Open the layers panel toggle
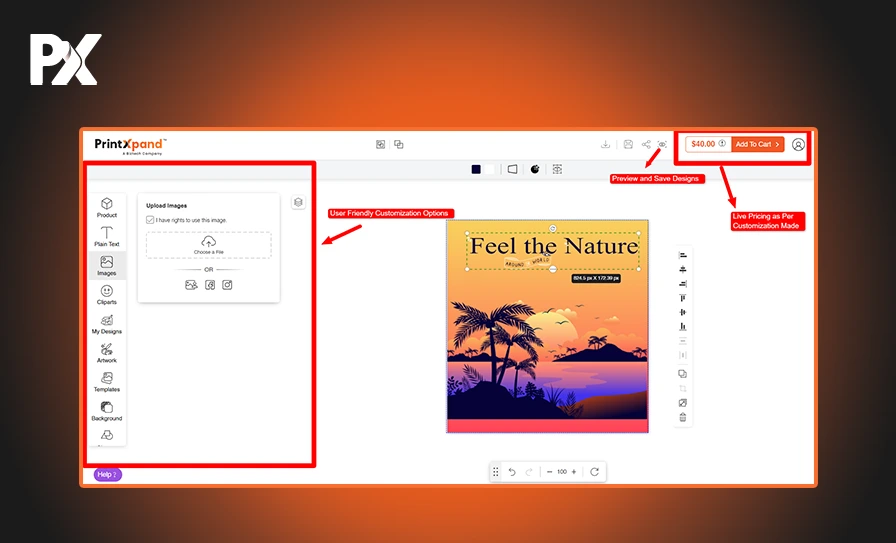The image size is (896, 543). [298, 202]
